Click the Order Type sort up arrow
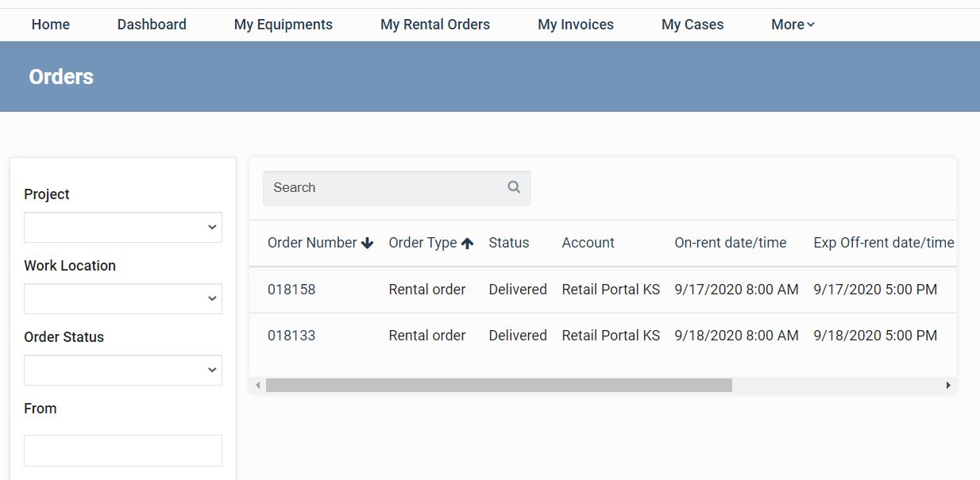The image size is (980, 480). point(467,244)
